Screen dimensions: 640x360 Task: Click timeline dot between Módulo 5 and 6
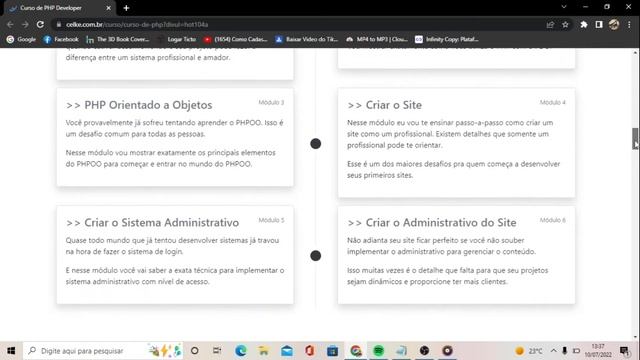click(x=316, y=256)
